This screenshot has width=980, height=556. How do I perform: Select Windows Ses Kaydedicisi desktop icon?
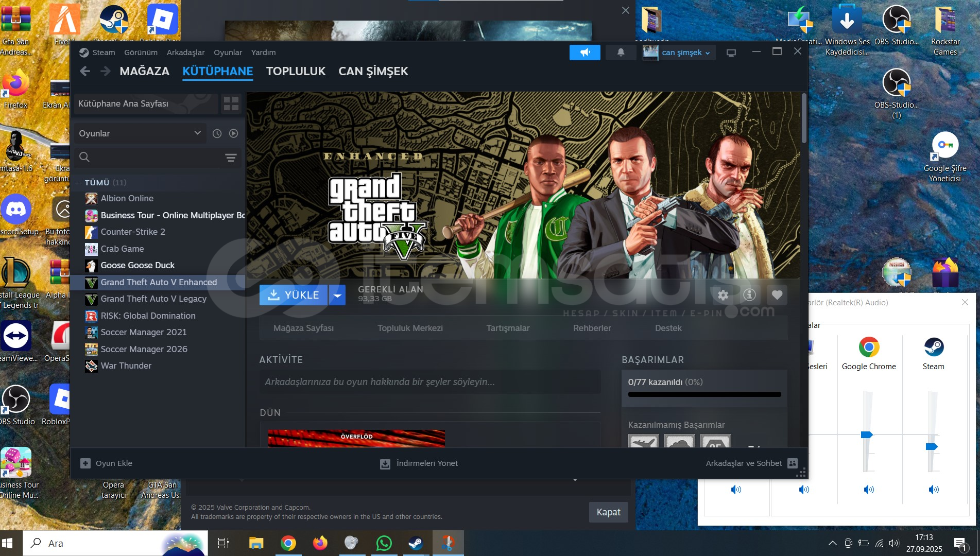click(x=847, y=30)
